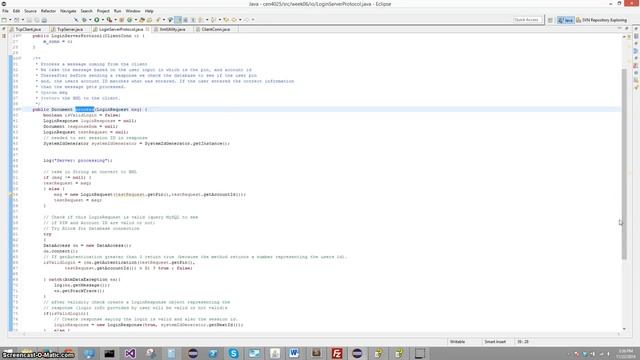The image size is (640, 360).
Task: Expand the New wizard dropdown arrow
Action: coord(10,20)
